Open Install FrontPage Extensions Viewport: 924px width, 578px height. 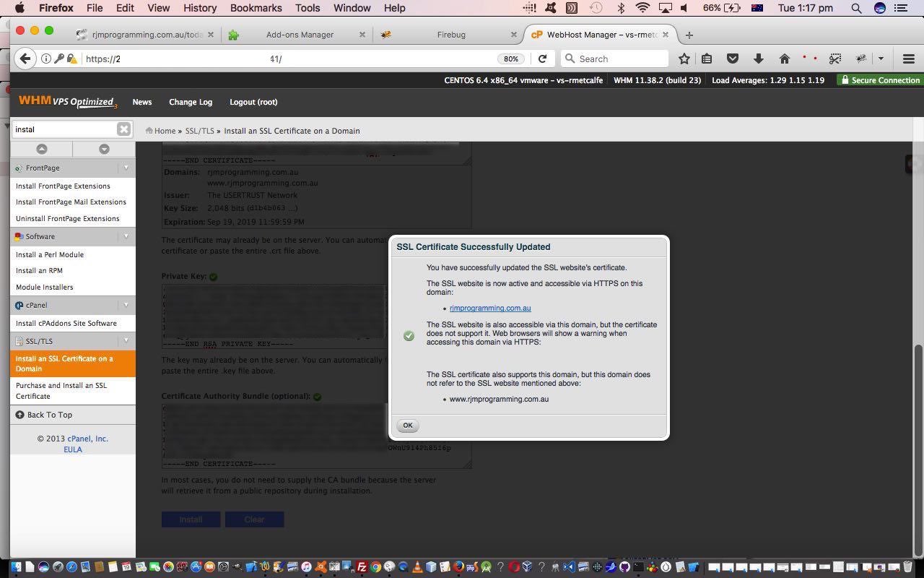coord(63,186)
